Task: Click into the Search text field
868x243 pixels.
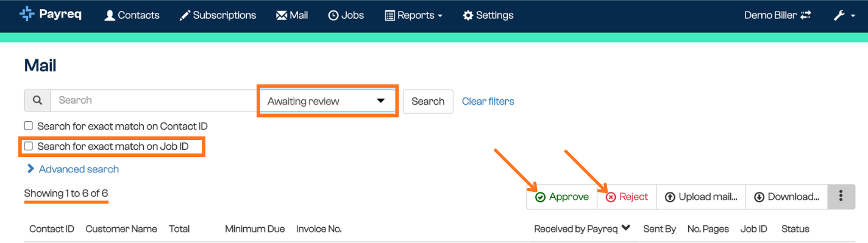Action: 155,100
